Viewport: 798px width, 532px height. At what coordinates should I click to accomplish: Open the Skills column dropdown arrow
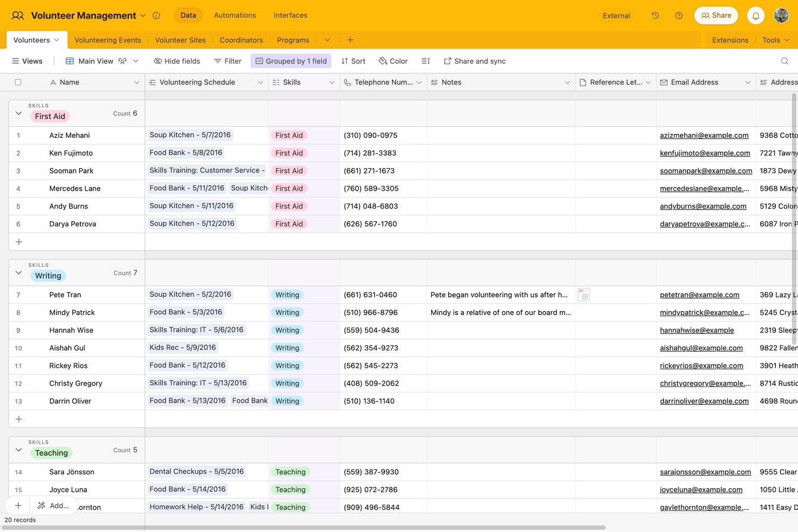pos(332,82)
